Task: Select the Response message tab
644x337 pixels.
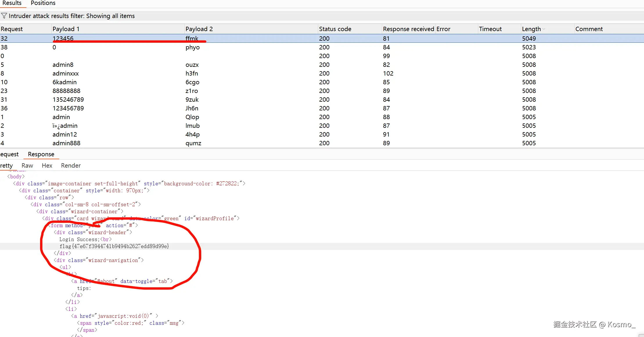Action: click(41, 154)
